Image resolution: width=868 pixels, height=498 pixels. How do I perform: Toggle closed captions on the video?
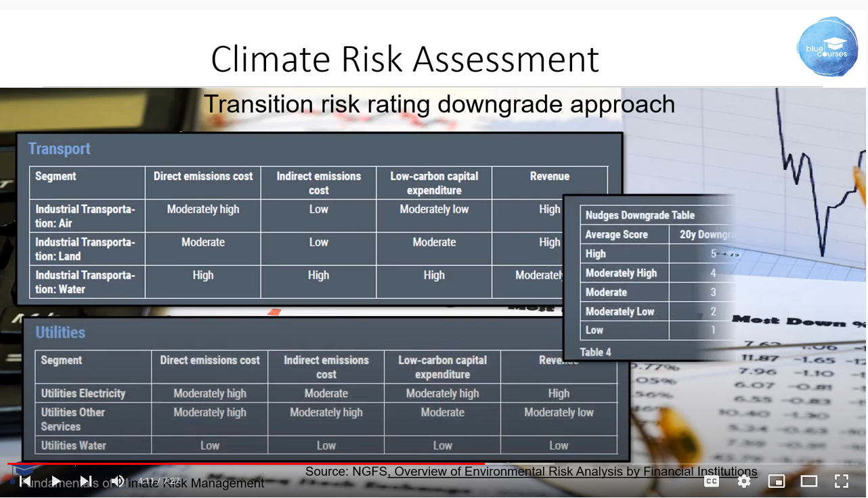[x=712, y=481]
